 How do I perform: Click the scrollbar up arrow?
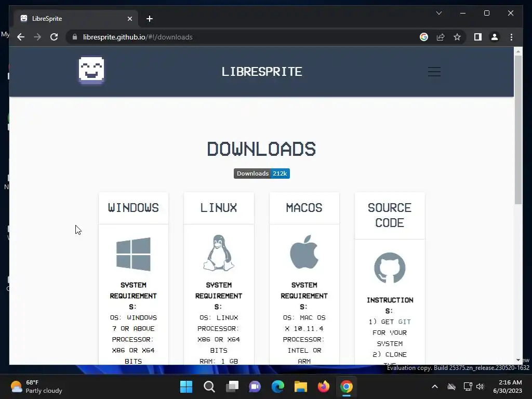tap(518, 51)
